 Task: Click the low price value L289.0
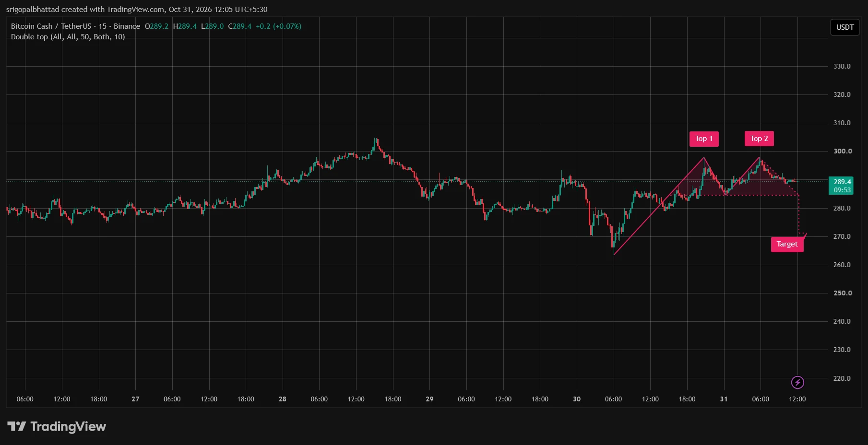click(212, 26)
